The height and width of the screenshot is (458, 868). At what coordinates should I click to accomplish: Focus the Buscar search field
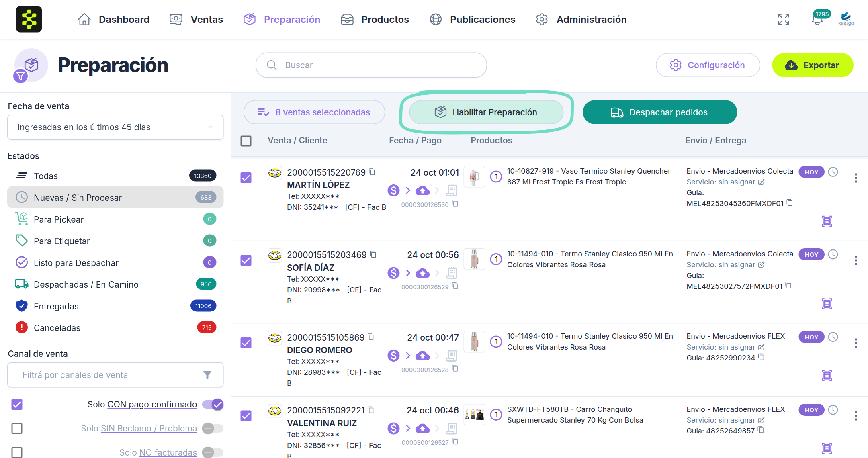[x=371, y=65]
